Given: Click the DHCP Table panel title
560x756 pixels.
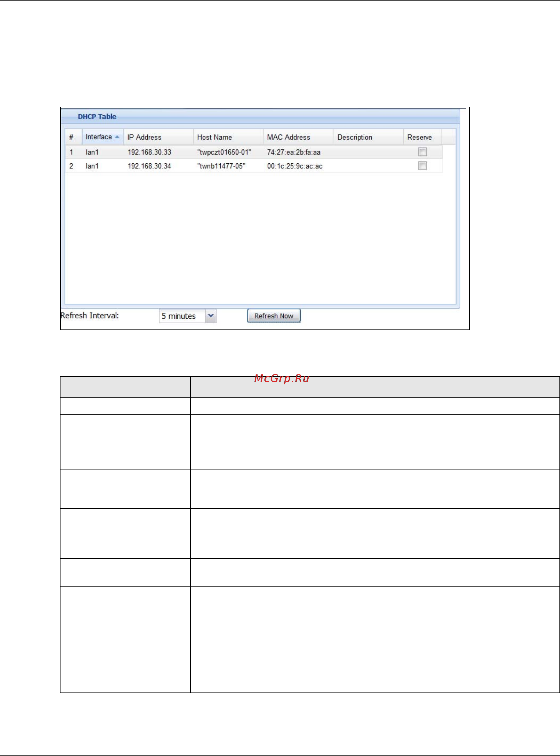Looking at the screenshot, I should click(97, 116).
